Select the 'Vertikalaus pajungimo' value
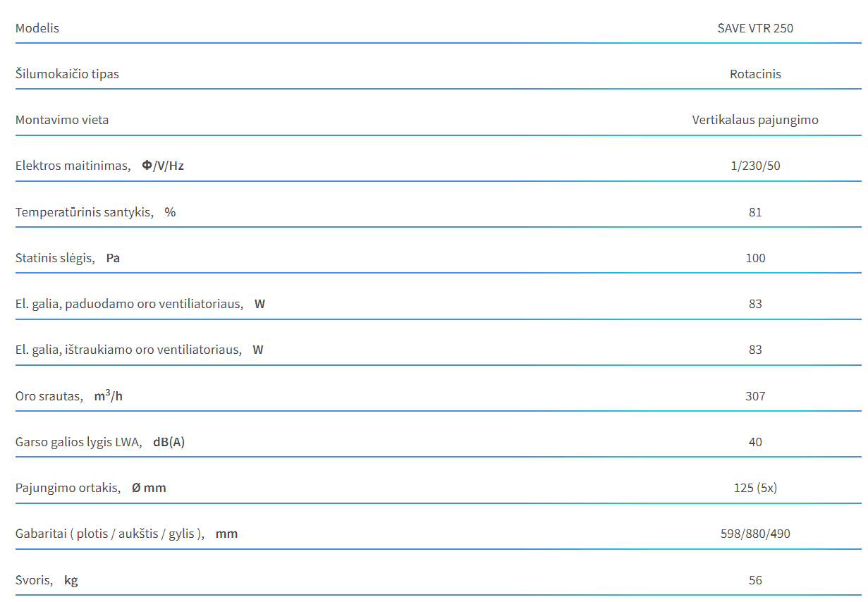The width and height of the screenshot is (868, 602). coord(755,120)
